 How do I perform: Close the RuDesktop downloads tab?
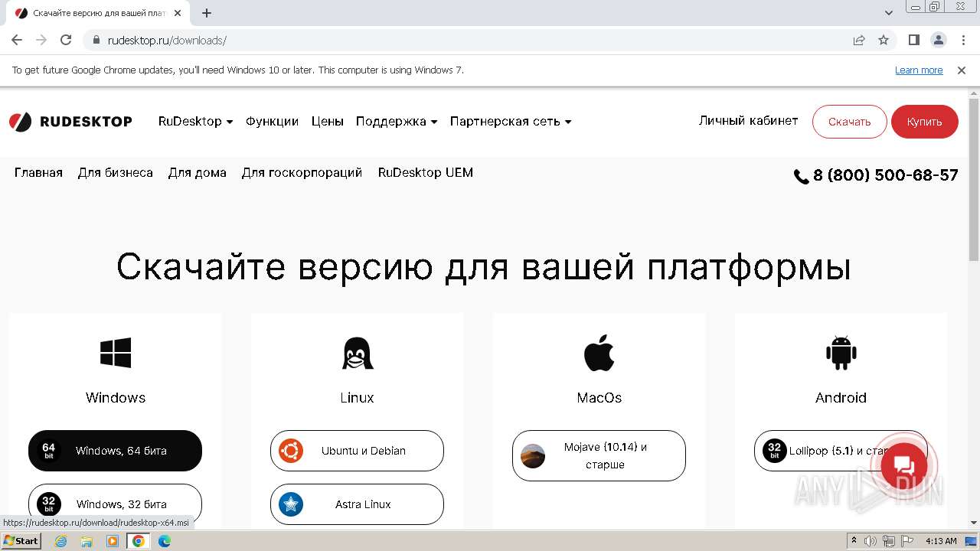[178, 13]
